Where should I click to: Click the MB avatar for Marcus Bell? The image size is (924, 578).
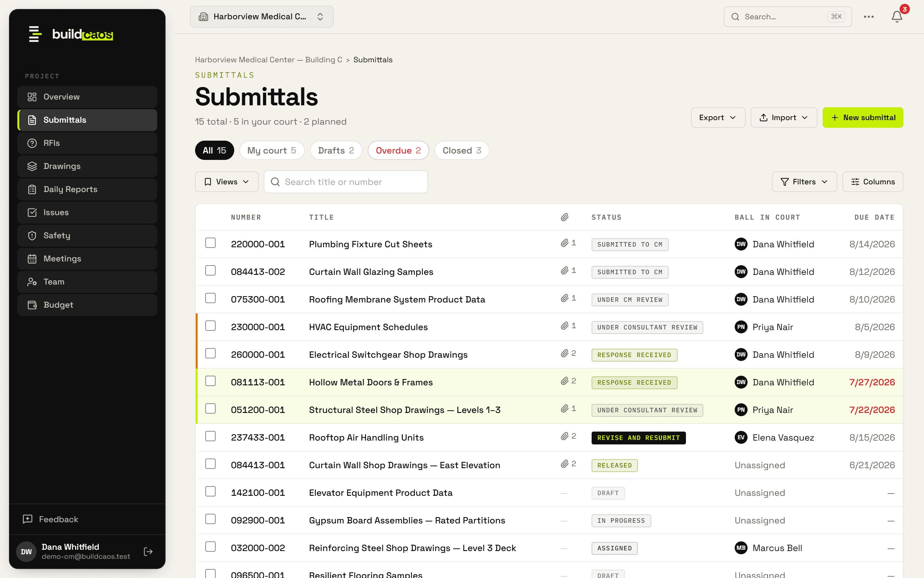coord(741,548)
